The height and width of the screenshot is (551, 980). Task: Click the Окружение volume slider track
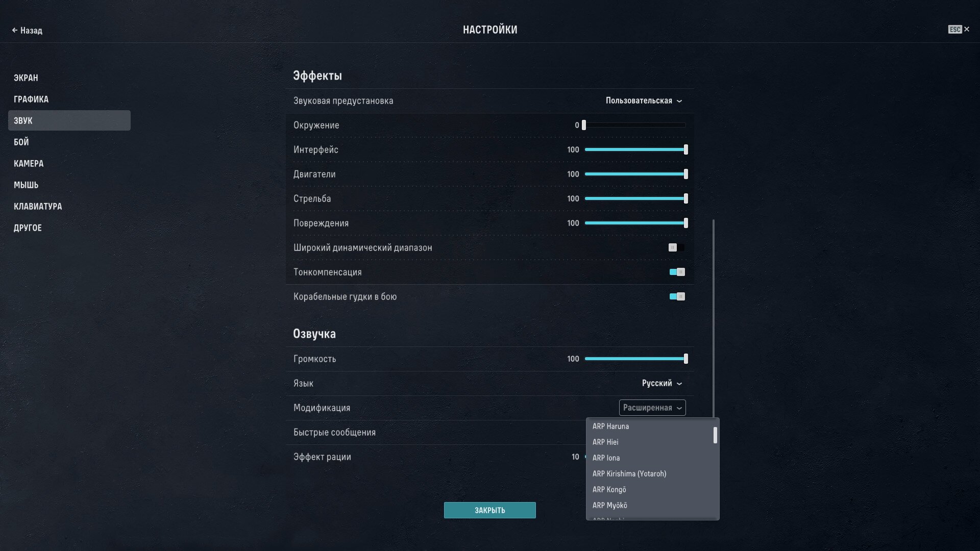[x=635, y=125]
